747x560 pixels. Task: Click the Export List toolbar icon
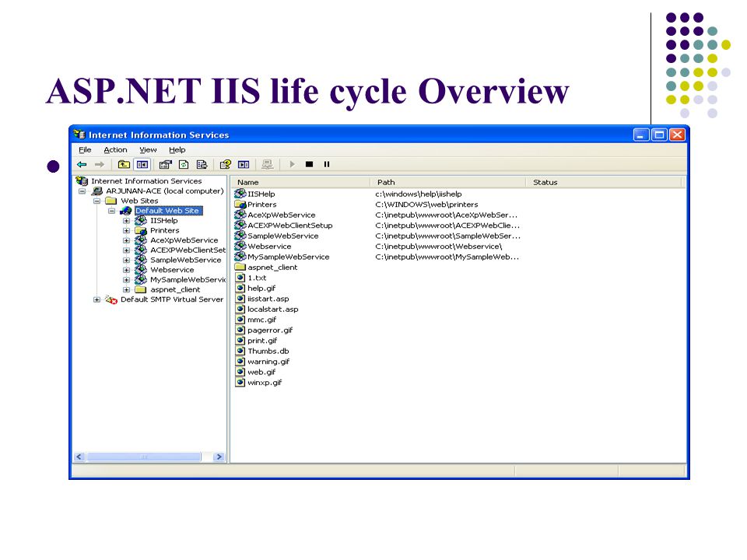point(202,164)
